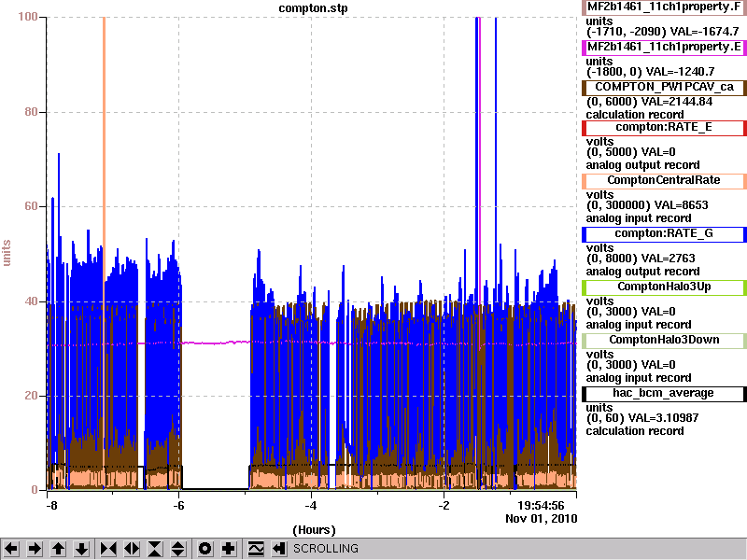
Task: Click 'analog output record' under compton:RATE_G
Action: point(642,272)
